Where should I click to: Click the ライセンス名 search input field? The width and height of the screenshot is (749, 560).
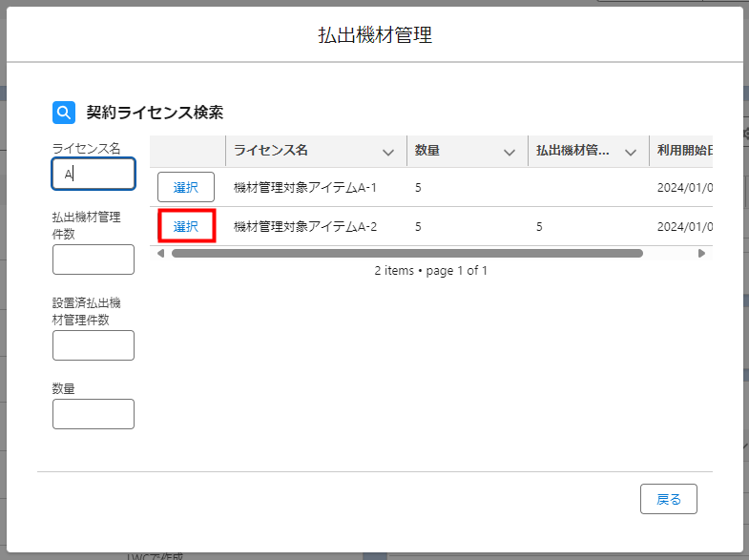(93, 174)
